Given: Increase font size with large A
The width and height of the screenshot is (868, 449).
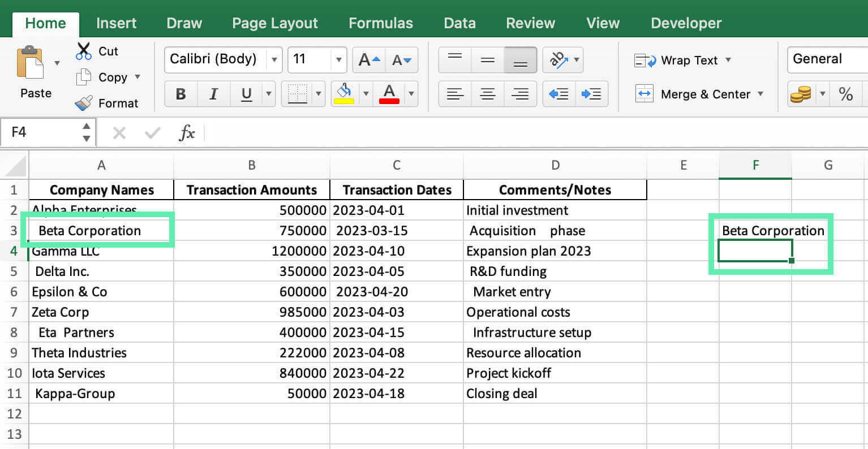Looking at the screenshot, I should [369, 60].
